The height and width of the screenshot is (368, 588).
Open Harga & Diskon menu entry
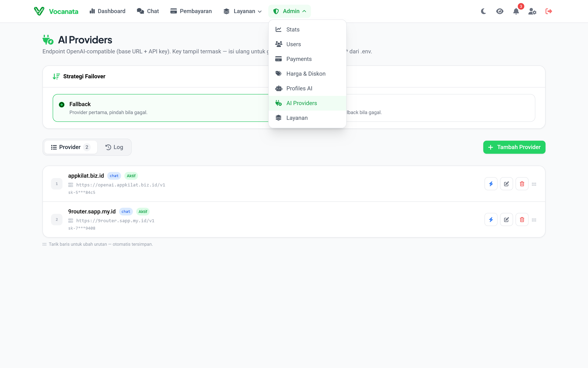[x=307, y=74]
